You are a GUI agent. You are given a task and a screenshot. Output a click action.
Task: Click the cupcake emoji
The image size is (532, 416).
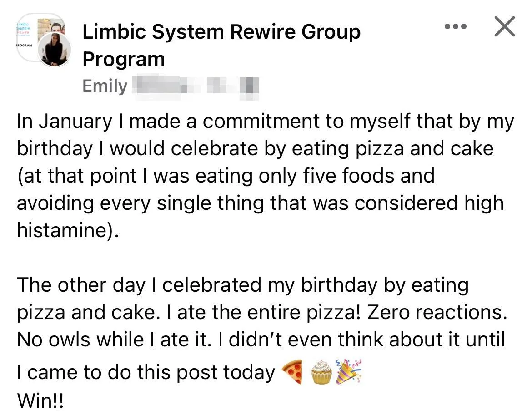click(321, 372)
